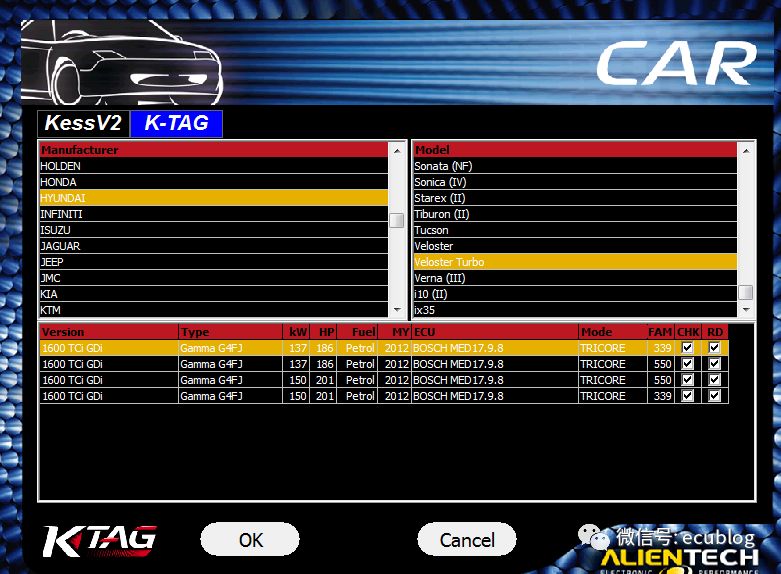Select HYUNDAI manufacturer row

pos(214,198)
